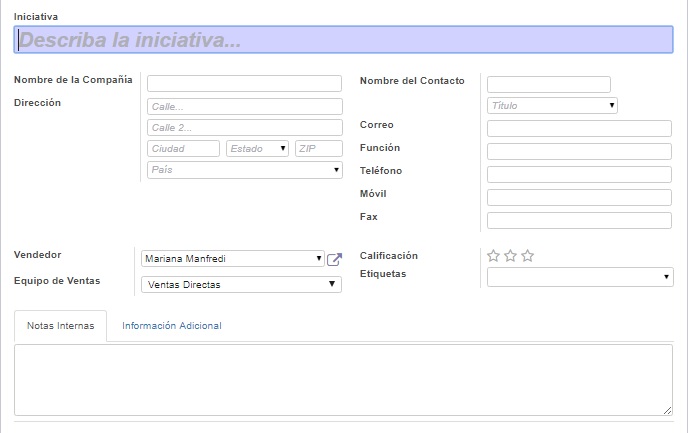The width and height of the screenshot is (688, 433).
Task: Click inside the internal notes text area
Action: tap(343, 380)
